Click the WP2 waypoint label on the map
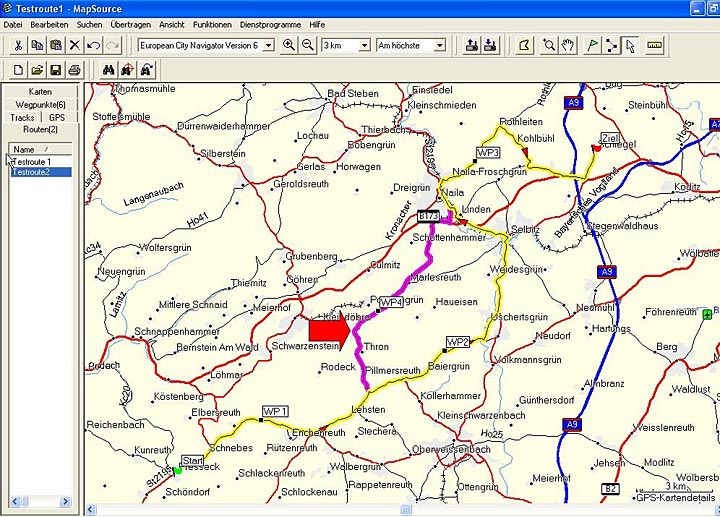Screen dimensions: 720x517 pos(457,342)
